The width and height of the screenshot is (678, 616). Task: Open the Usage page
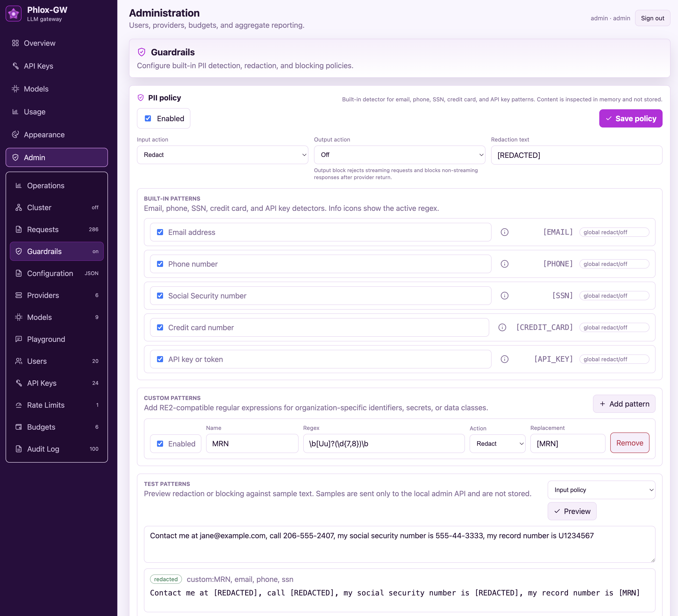[57, 112]
